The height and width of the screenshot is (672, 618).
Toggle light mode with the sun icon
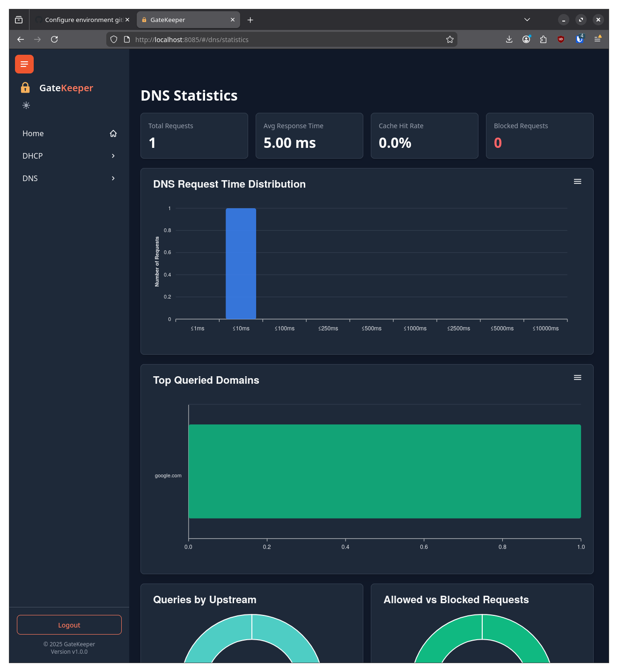pyautogui.click(x=26, y=105)
